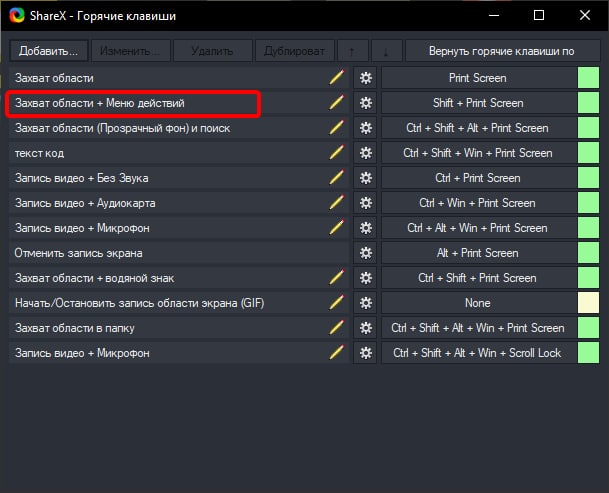Select Начать/Остановить запись области экрана (GIF) row
609x493 pixels.
[179, 303]
